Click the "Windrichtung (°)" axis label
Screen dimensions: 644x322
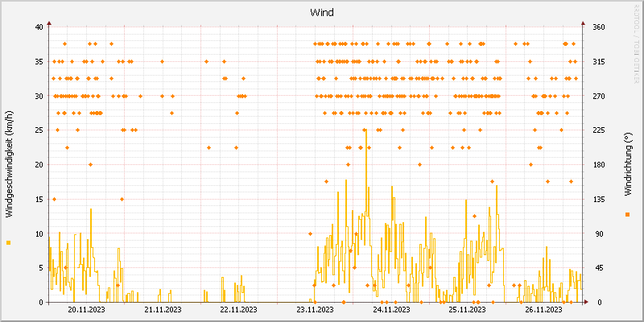click(628, 165)
